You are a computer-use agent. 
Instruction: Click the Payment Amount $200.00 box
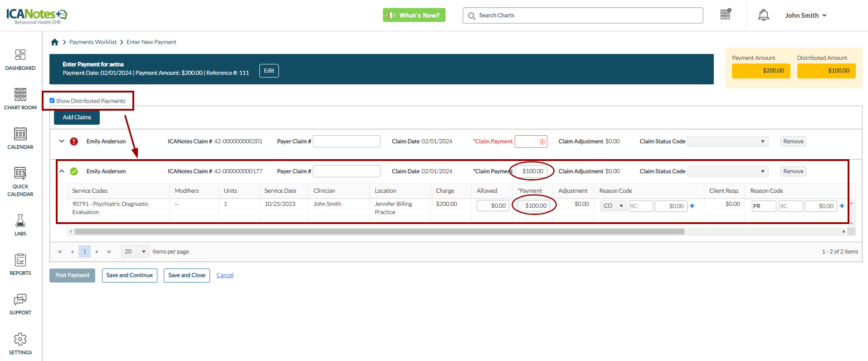[x=761, y=71]
